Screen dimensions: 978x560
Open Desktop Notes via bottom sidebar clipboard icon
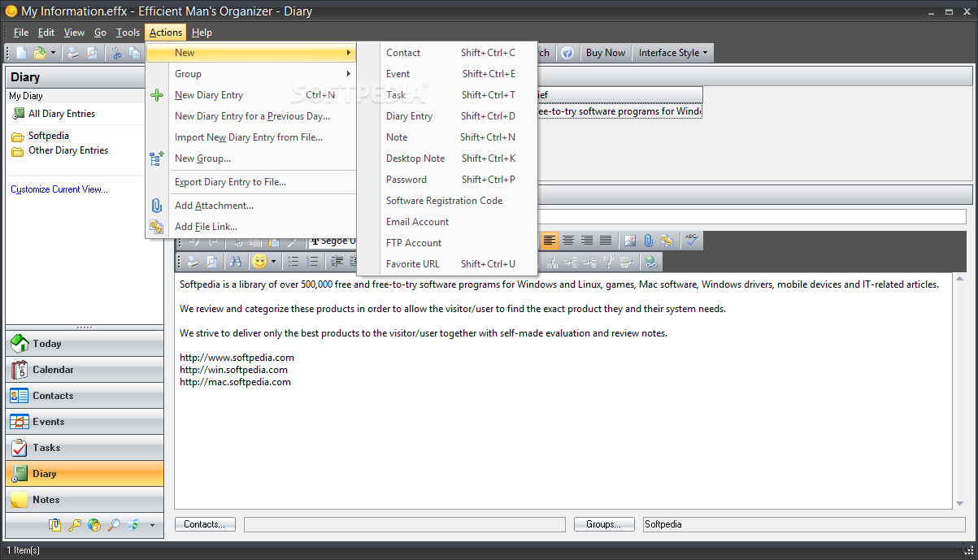pyautogui.click(x=55, y=525)
